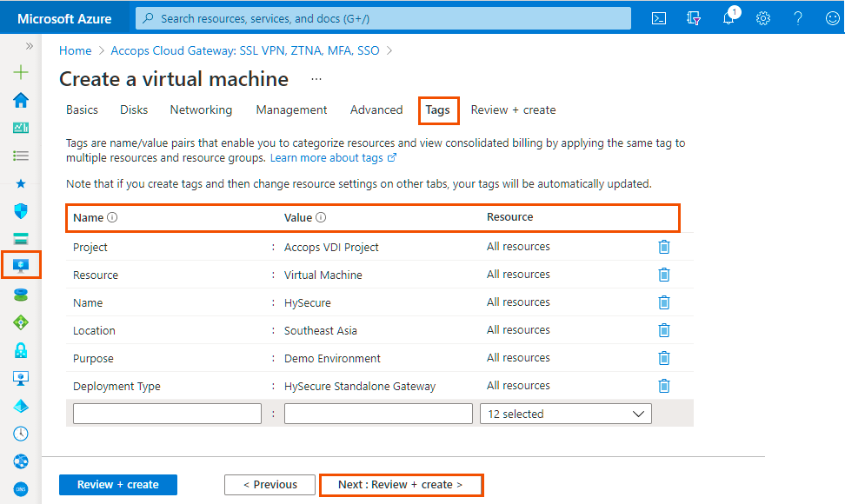845x504 pixels.
Task: Delete the Deployment Type tag row
Action: point(664,386)
